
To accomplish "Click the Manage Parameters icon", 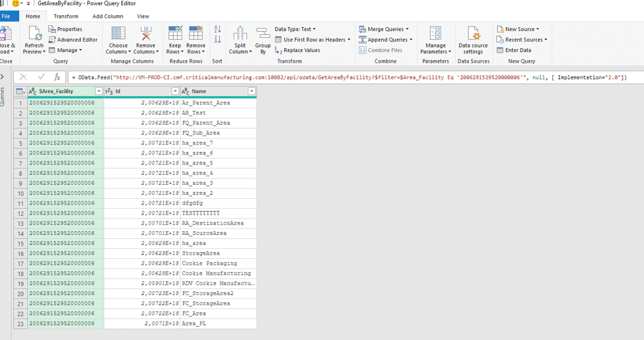I will click(435, 34).
